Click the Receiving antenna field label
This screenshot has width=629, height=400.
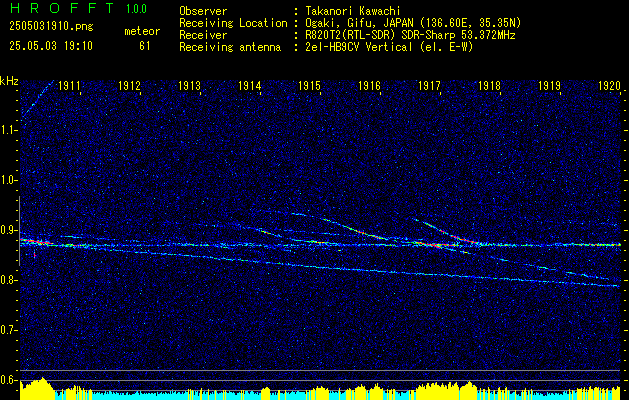point(230,47)
